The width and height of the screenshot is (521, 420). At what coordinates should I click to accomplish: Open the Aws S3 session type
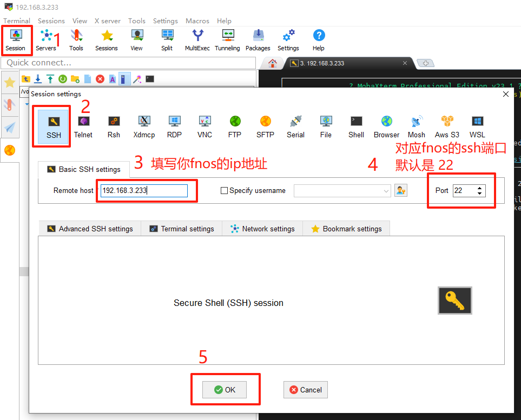[447, 126]
